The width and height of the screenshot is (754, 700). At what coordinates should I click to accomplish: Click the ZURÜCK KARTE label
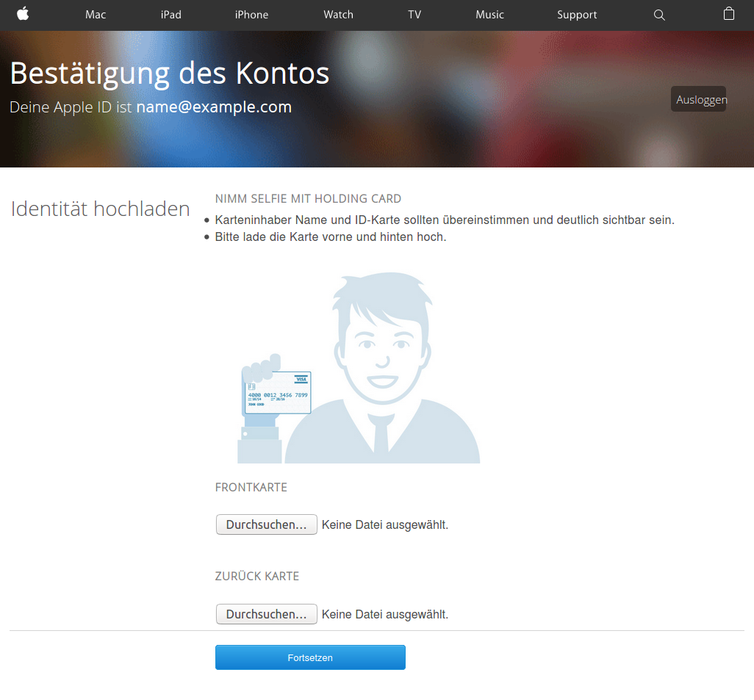coord(256,576)
